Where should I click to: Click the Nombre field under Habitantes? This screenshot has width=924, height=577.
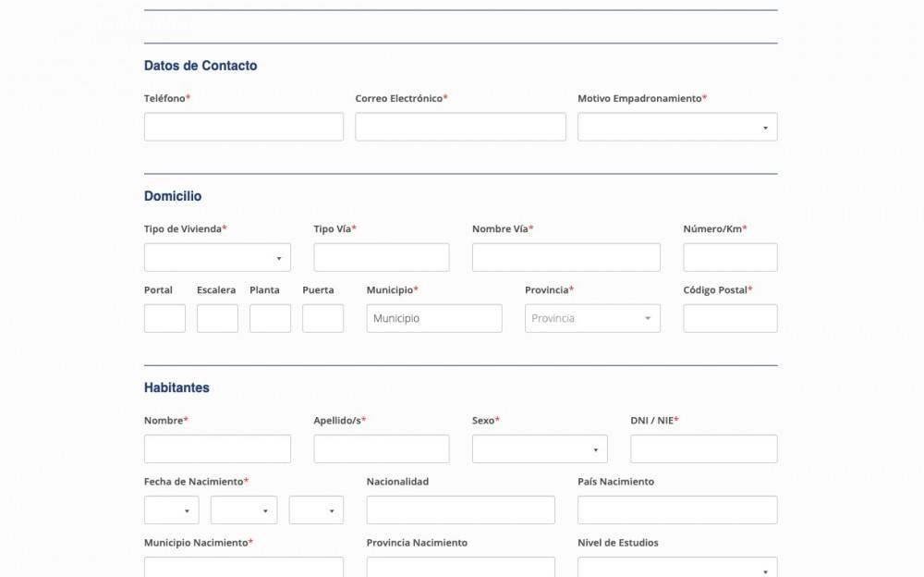pyautogui.click(x=217, y=448)
